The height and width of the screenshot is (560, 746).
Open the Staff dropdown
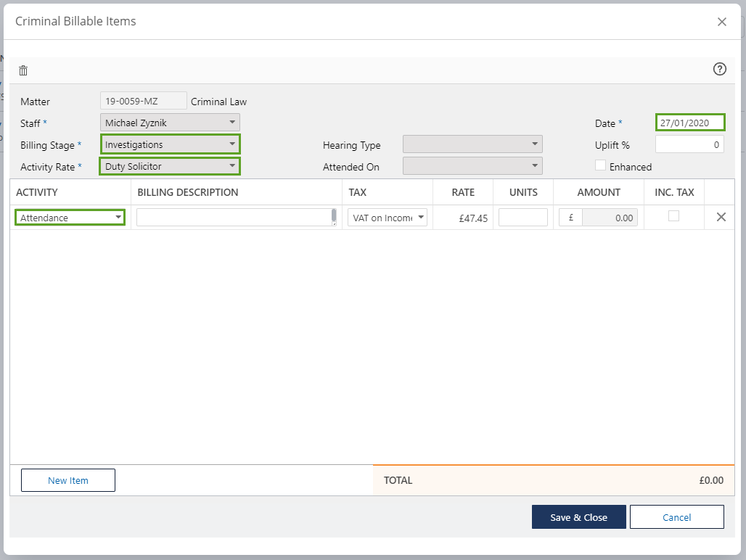tap(170, 123)
